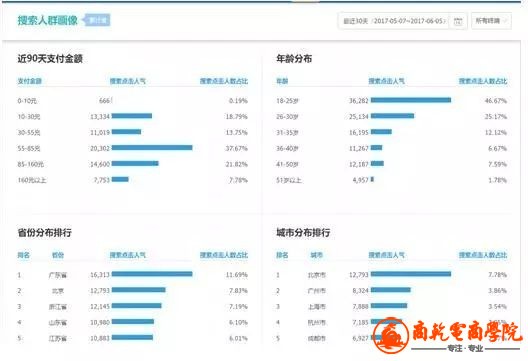Select the 26-30岁 age row bar
The image size is (528, 361).
click(392, 116)
